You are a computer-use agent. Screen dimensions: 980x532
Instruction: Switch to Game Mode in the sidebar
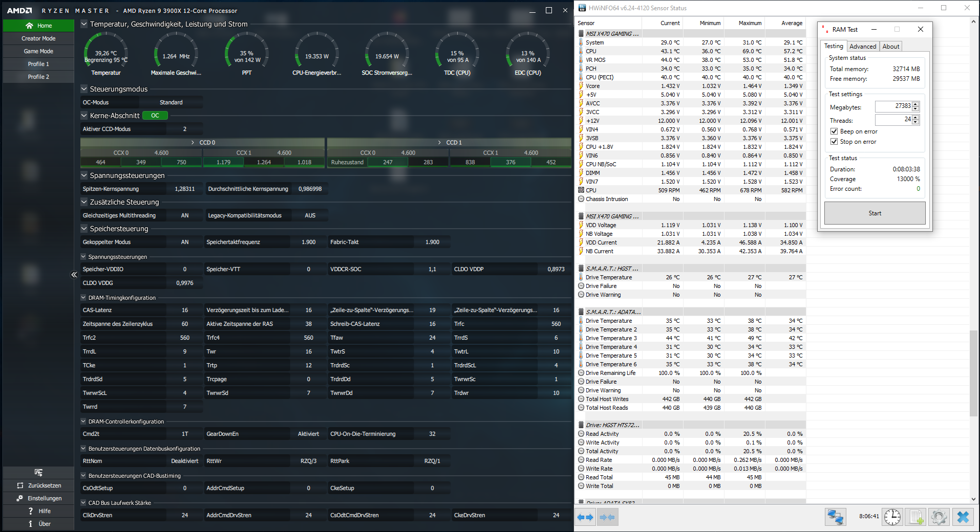pos(38,51)
